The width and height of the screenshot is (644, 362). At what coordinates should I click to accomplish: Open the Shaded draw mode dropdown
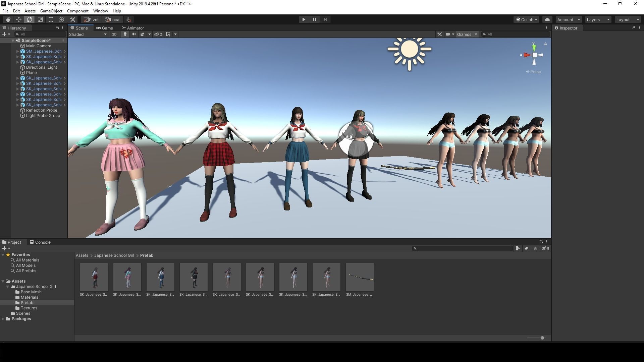point(88,34)
